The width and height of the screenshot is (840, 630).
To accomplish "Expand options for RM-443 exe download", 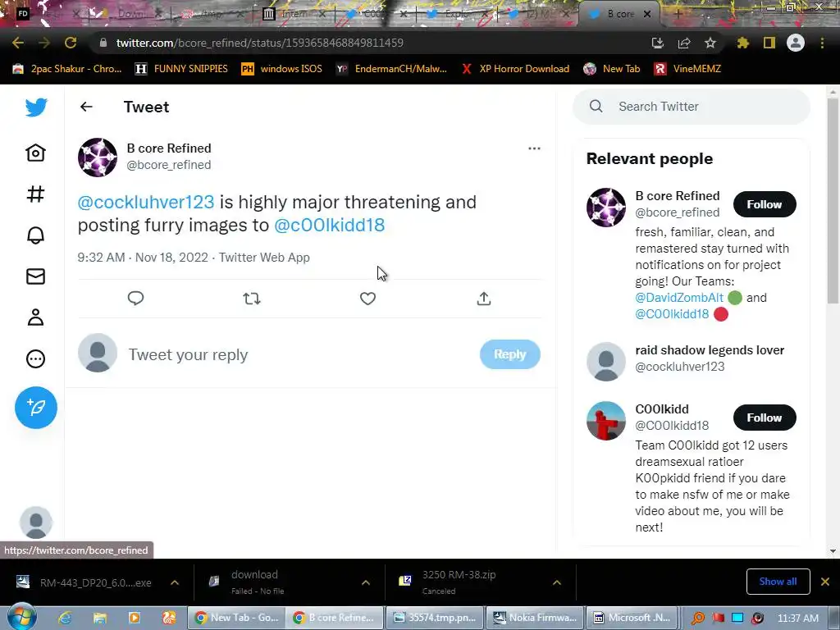I will (175, 582).
